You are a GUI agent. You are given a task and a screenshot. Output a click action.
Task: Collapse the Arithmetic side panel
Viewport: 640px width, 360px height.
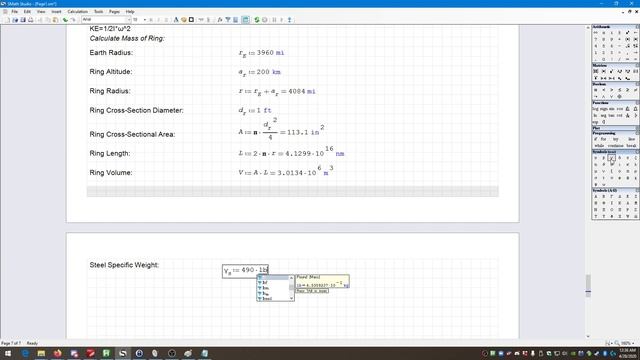coord(637,27)
